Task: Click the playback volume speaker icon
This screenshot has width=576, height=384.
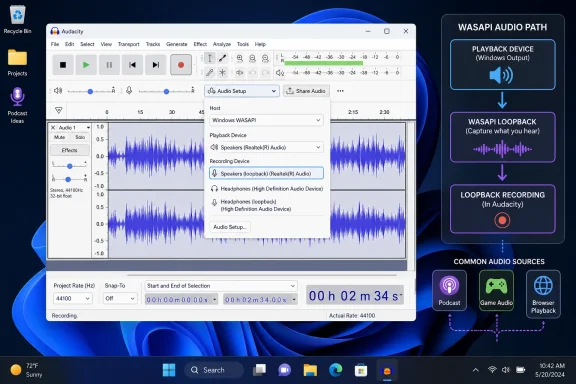Action: tap(58, 90)
